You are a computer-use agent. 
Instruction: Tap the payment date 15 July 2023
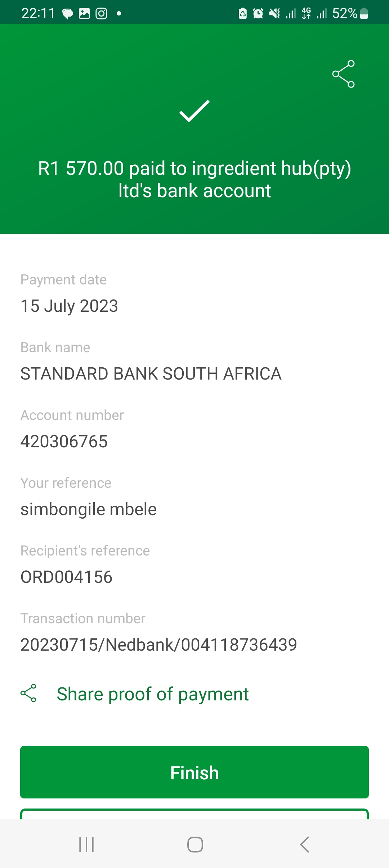click(x=70, y=306)
